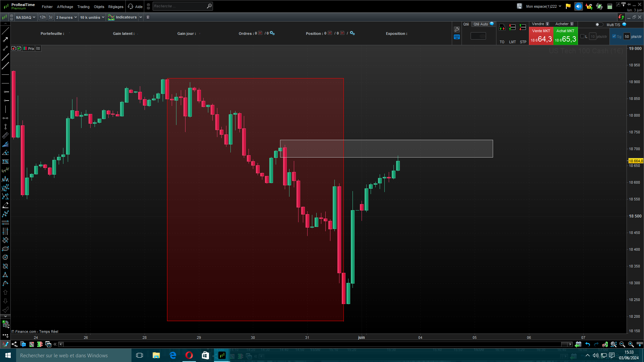Click the zoom out magnifier icon
This screenshot has width=644, height=362.
[x=622, y=344]
